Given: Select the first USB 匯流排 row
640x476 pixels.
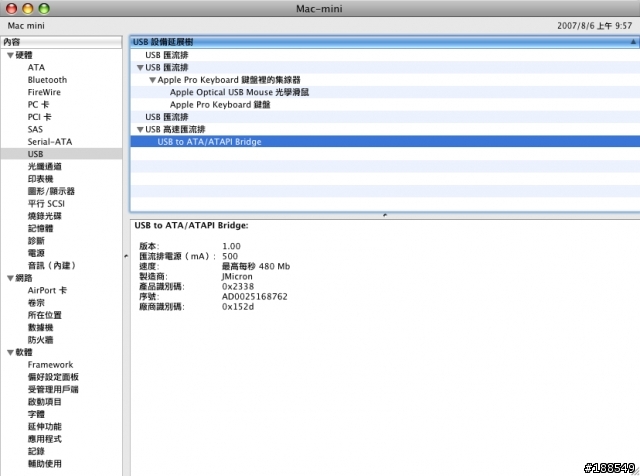Looking at the screenshot, I should coord(385,55).
